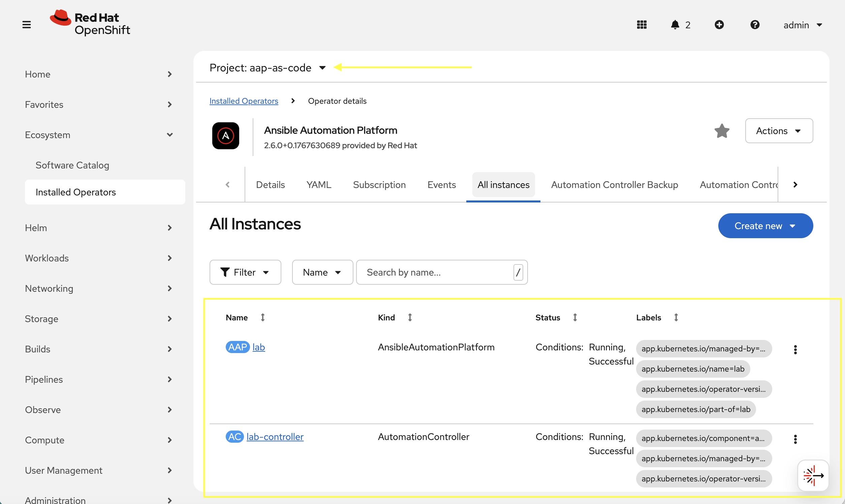Toggle the Status column sort order
845x504 pixels.
point(575,317)
